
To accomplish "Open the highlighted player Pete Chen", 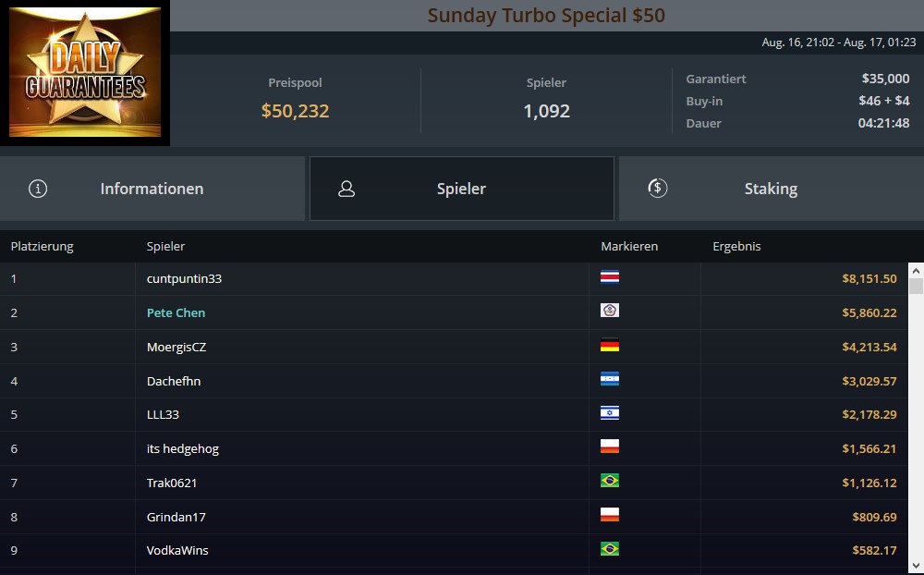I will (x=176, y=312).
